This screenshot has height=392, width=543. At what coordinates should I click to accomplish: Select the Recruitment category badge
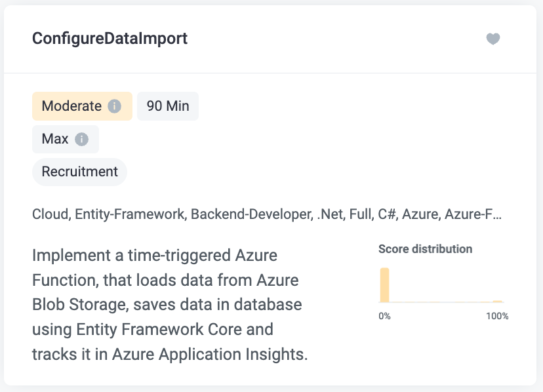79,172
